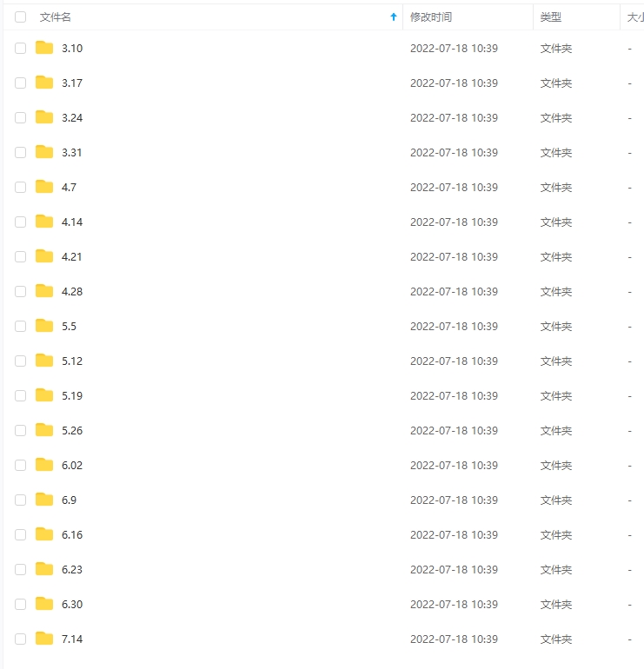Click the folder icon for 5.12
Image resolution: width=644 pixels, height=669 pixels.
44,361
